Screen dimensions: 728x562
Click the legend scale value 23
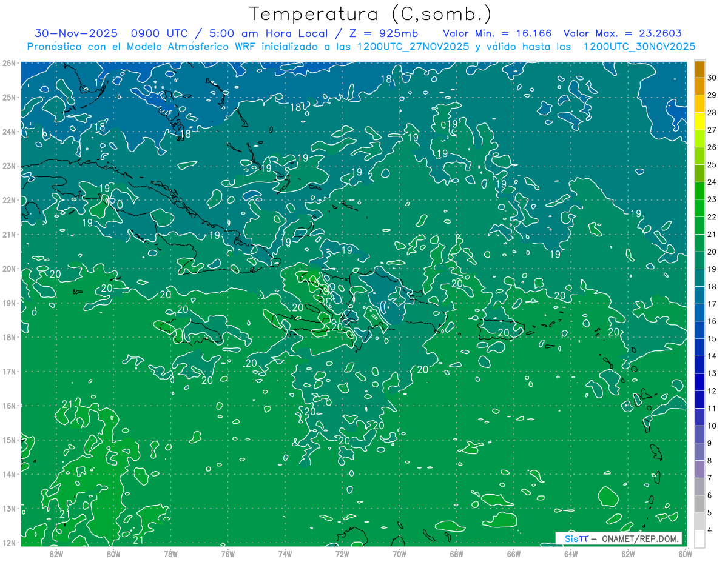point(712,199)
